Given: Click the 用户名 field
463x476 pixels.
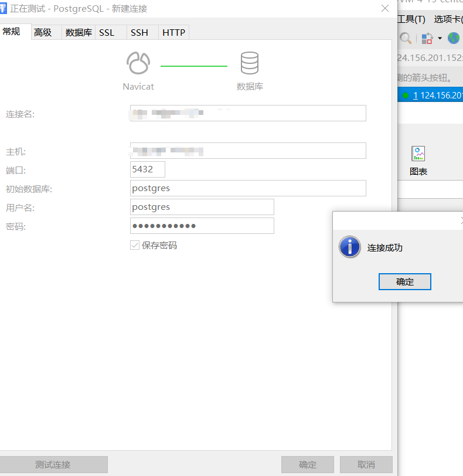Looking at the screenshot, I should pyautogui.click(x=202, y=207).
